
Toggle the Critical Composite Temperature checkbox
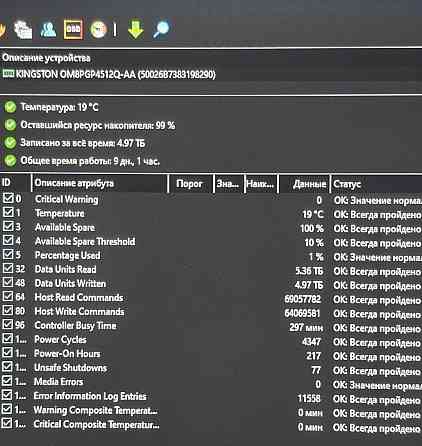click(7, 423)
